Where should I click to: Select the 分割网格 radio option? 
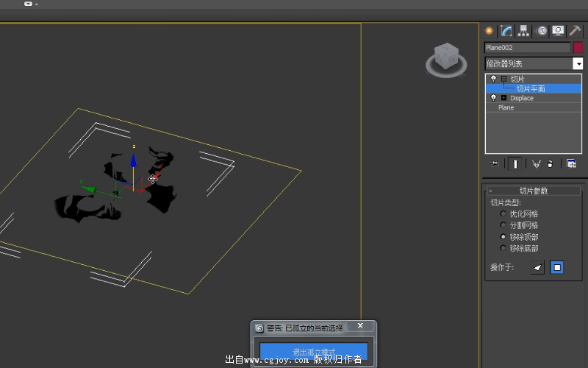pos(503,225)
